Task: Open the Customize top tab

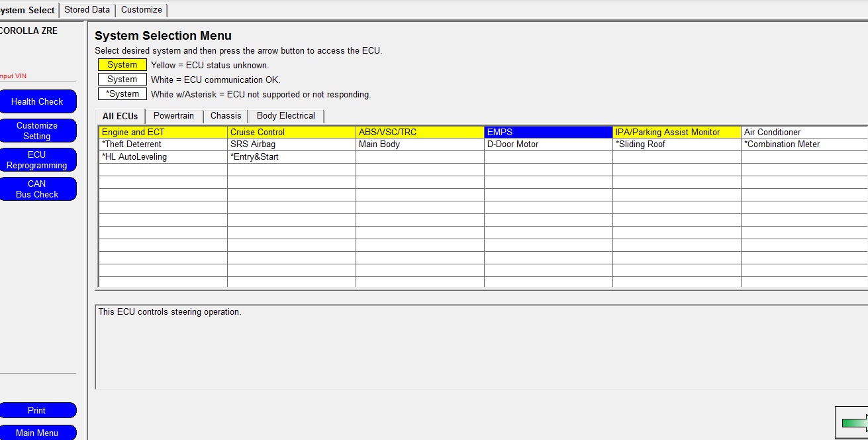Action: point(142,10)
